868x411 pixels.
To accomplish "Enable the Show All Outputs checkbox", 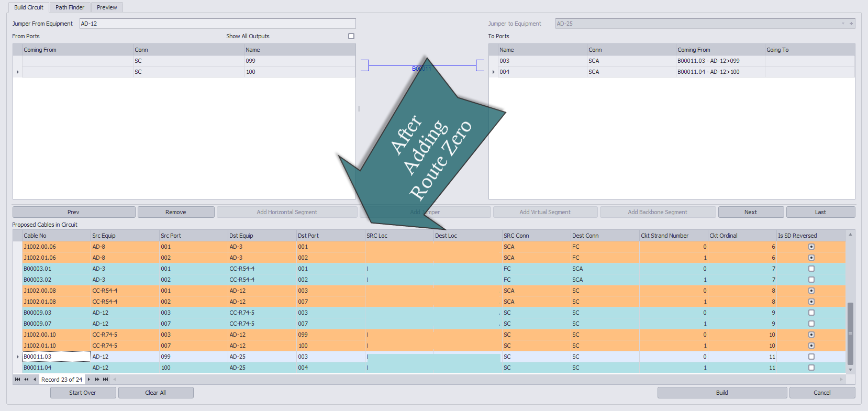I will click(351, 36).
